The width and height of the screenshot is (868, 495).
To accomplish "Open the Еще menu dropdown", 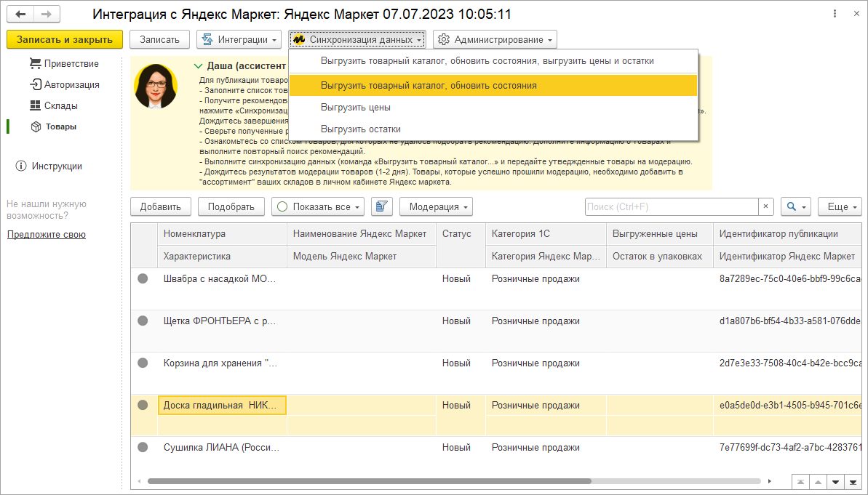I will 840,206.
